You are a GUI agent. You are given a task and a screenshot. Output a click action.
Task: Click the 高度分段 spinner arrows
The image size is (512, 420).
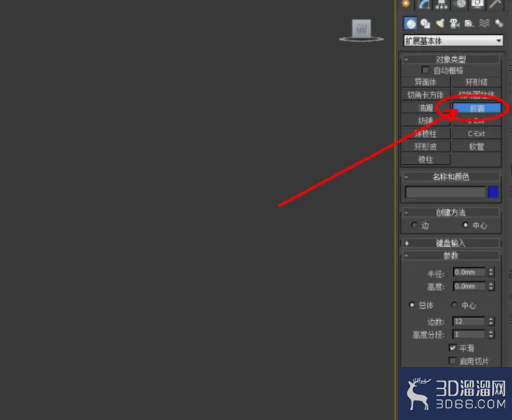(491, 334)
